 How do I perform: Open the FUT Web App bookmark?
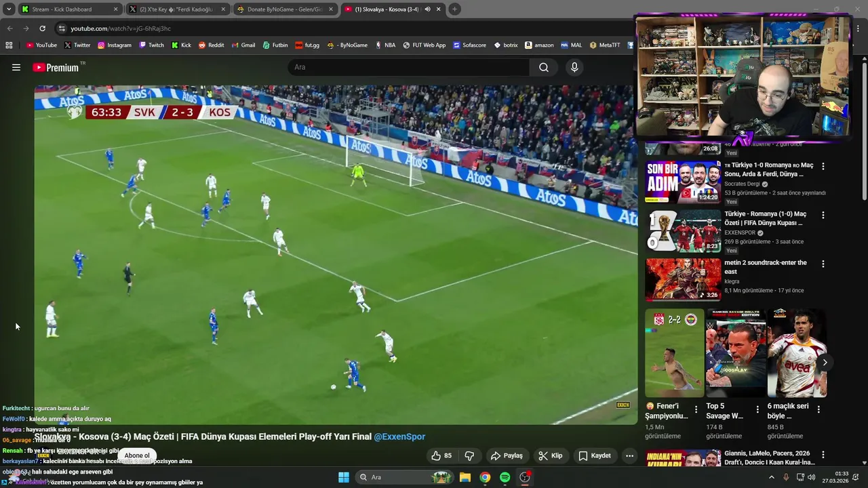coord(424,45)
